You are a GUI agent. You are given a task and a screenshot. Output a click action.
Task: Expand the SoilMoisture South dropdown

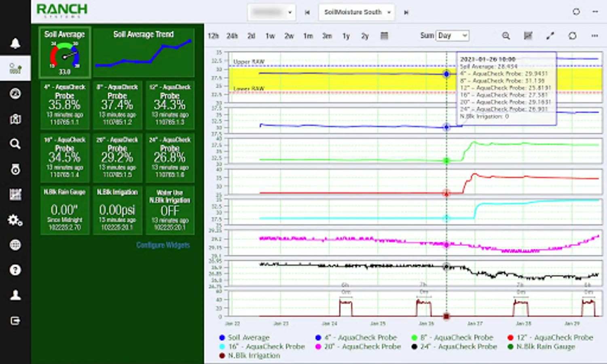point(357,12)
